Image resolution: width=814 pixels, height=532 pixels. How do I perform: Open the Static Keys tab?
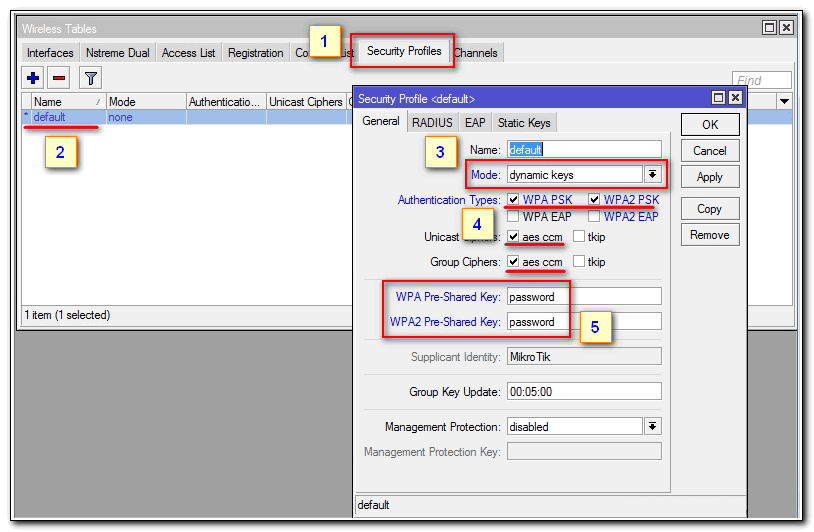(524, 122)
